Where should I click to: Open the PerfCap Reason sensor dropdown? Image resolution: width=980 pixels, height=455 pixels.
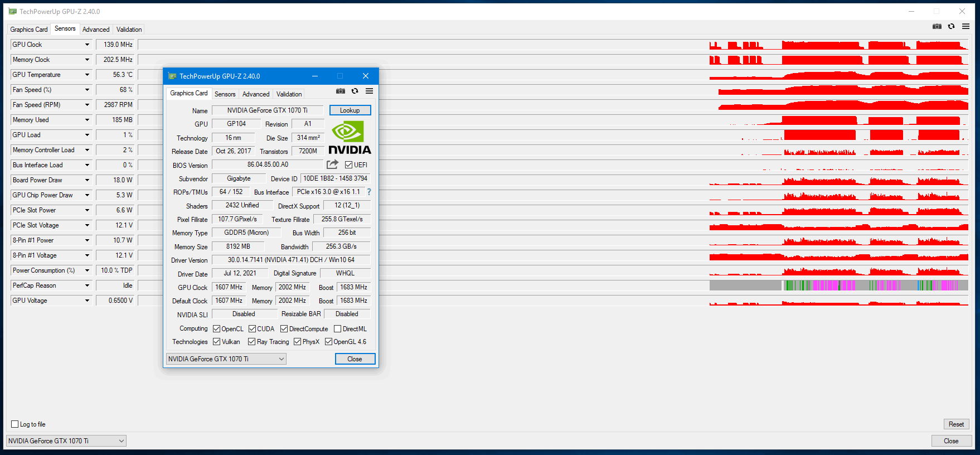tap(87, 285)
